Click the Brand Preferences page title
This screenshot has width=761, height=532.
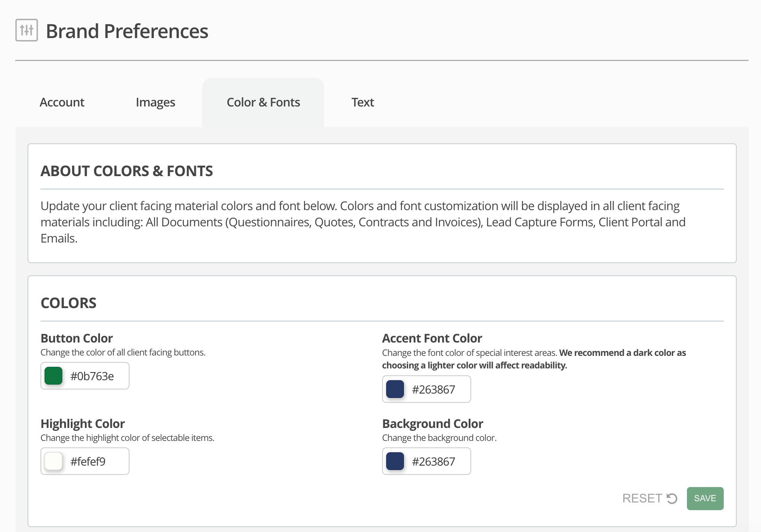[127, 31]
